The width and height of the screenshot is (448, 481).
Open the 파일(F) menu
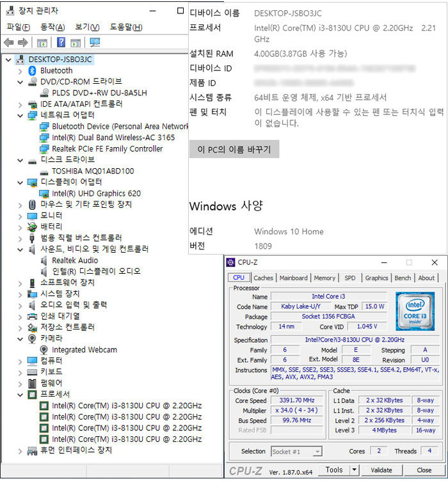click(x=19, y=28)
